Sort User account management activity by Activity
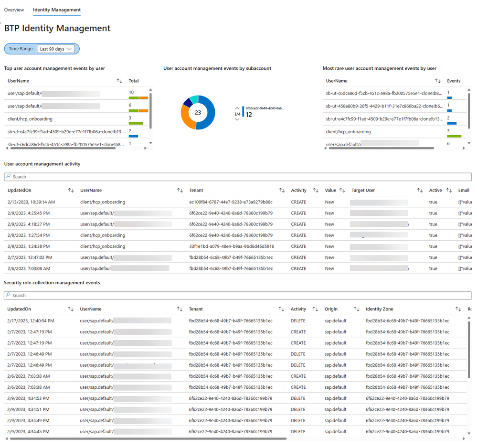This screenshot has width=477, height=448. (316, 190)
